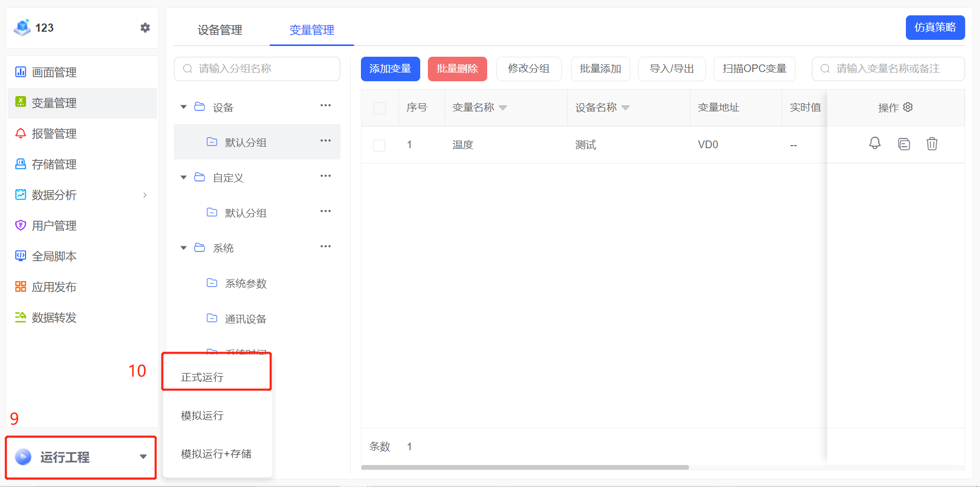Open more options for 自定义 folder
The height and width of the screenshot is (487, 980).
[x=326, y=176]
